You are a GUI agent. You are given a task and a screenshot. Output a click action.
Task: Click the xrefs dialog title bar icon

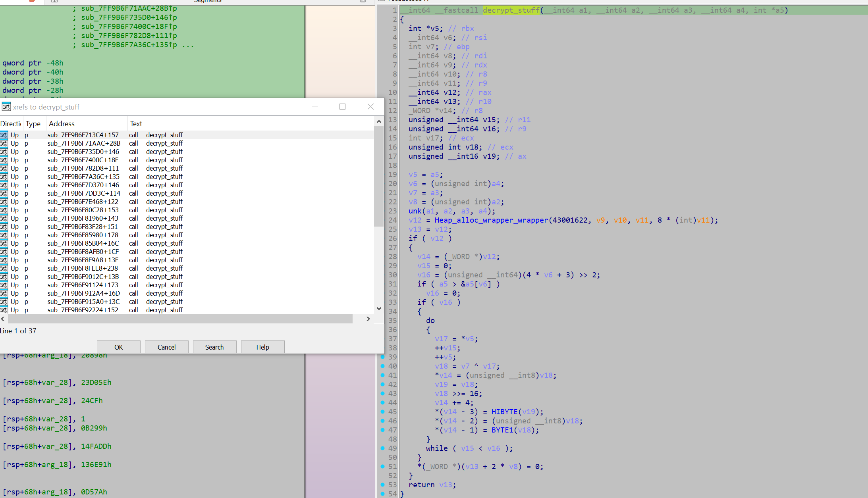6,107
